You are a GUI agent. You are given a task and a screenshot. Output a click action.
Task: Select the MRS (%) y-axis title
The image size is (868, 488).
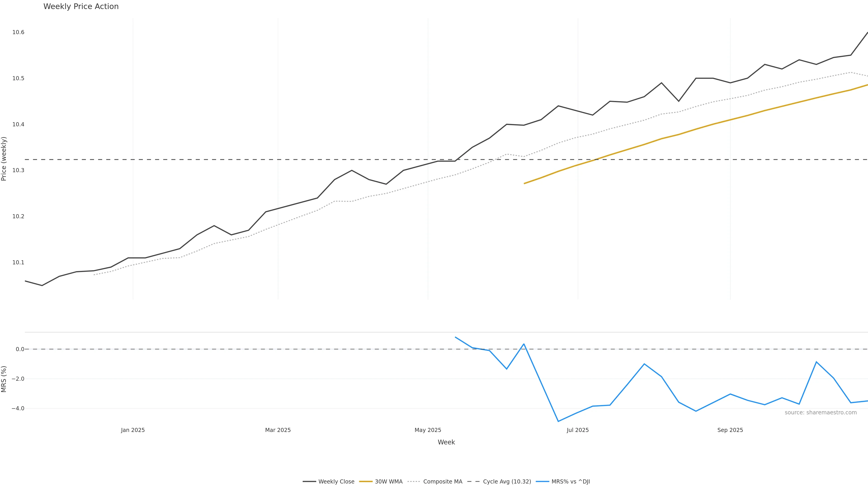coord(4,379)
